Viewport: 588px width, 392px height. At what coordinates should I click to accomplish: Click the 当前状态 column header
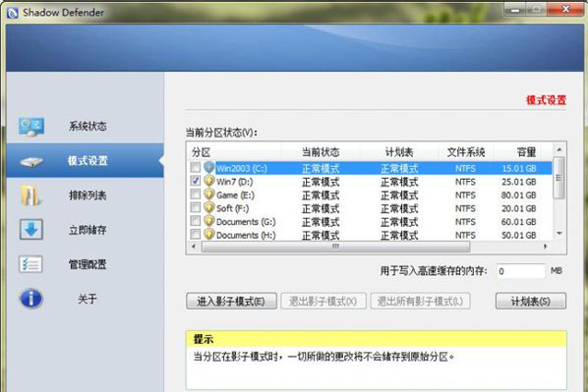[321, 152]
